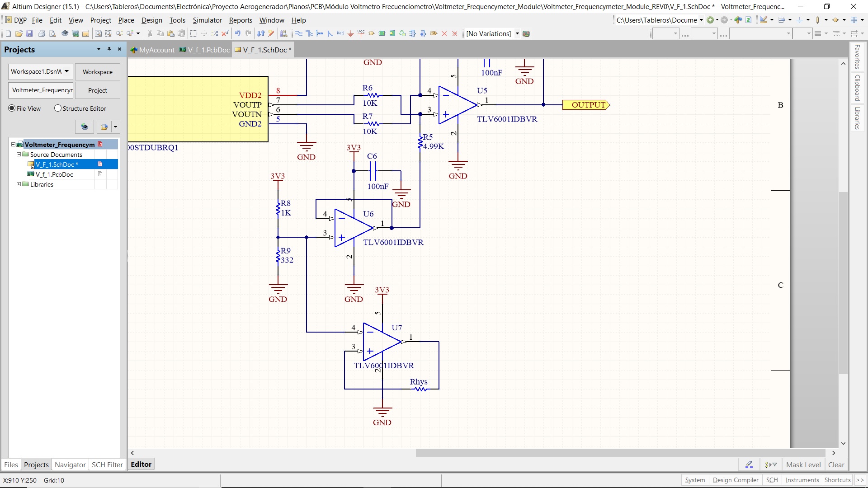Click the GND power port icon

point(350,33)
